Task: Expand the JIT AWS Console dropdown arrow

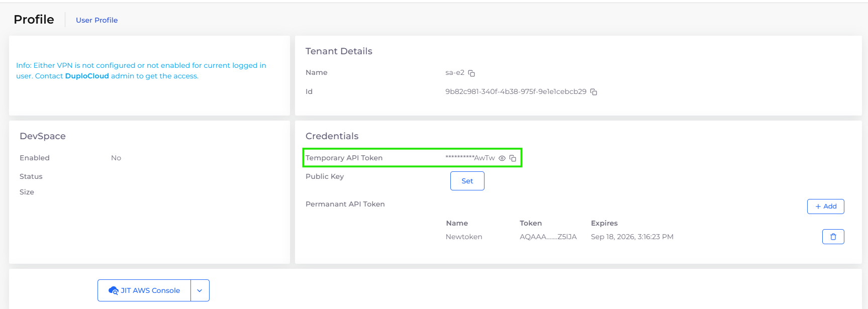Action: tap(200, 290)
